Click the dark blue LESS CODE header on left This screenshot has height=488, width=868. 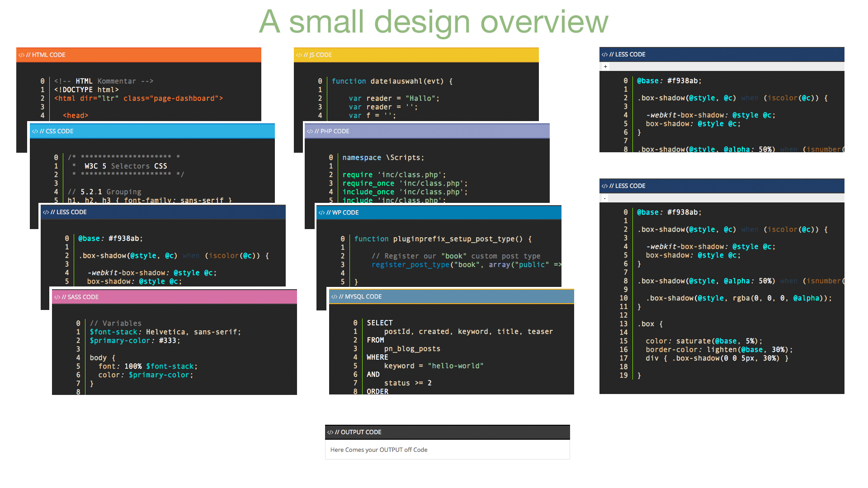click(x=163, y=212)
